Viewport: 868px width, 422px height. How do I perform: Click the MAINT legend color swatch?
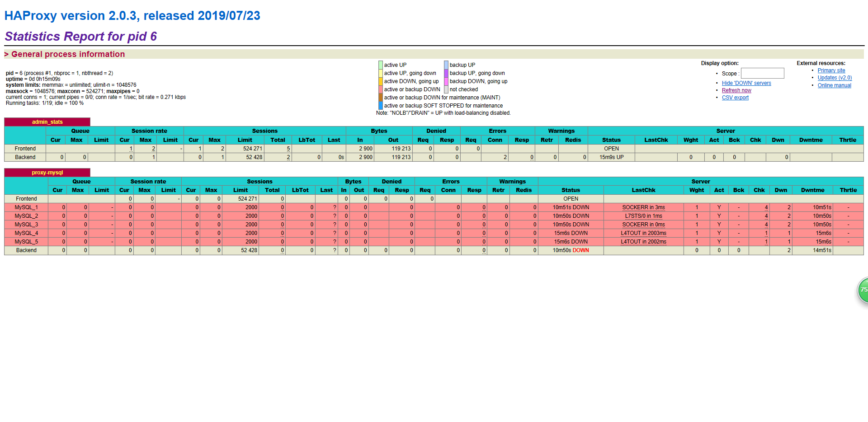tap(381, 98)
